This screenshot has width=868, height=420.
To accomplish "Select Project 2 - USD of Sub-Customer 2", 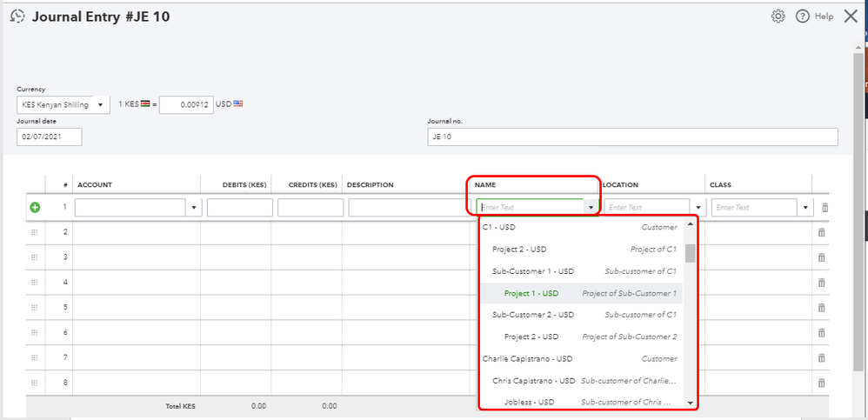I will click(x=580, y=337).
